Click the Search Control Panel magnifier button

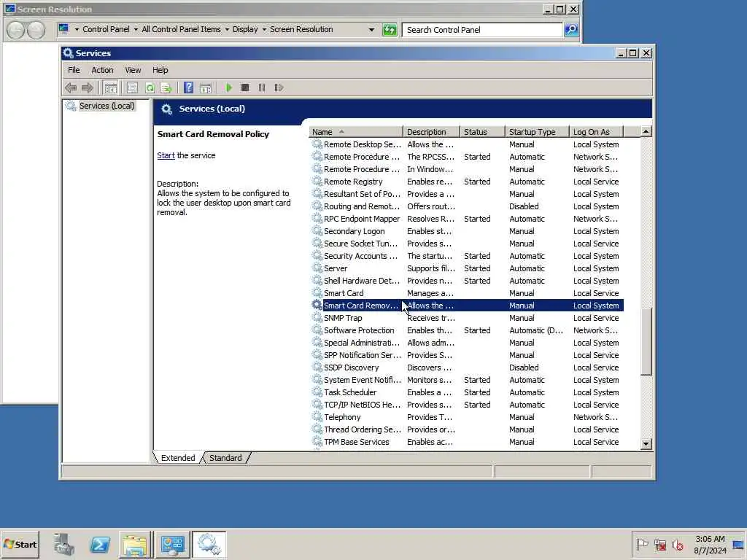(x=570, y=29)
